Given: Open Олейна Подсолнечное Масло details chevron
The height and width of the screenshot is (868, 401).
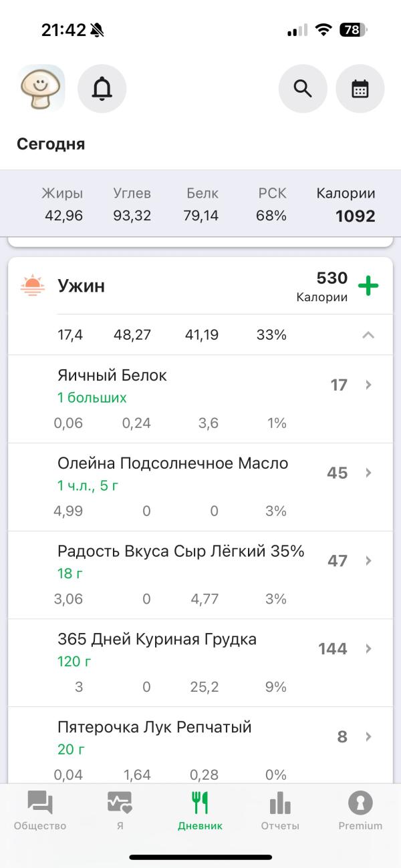Looking at the screenshot, I should [x=368, y=473].
